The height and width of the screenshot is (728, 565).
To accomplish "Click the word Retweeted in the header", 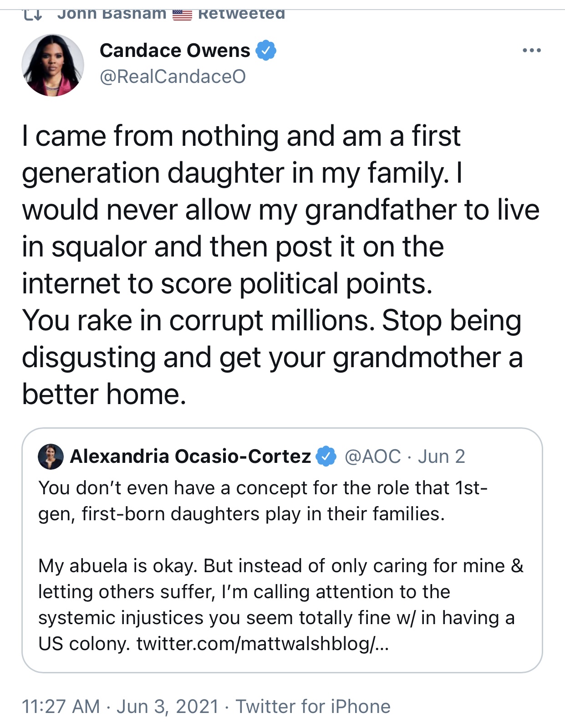I will click(x=242, y=15).
